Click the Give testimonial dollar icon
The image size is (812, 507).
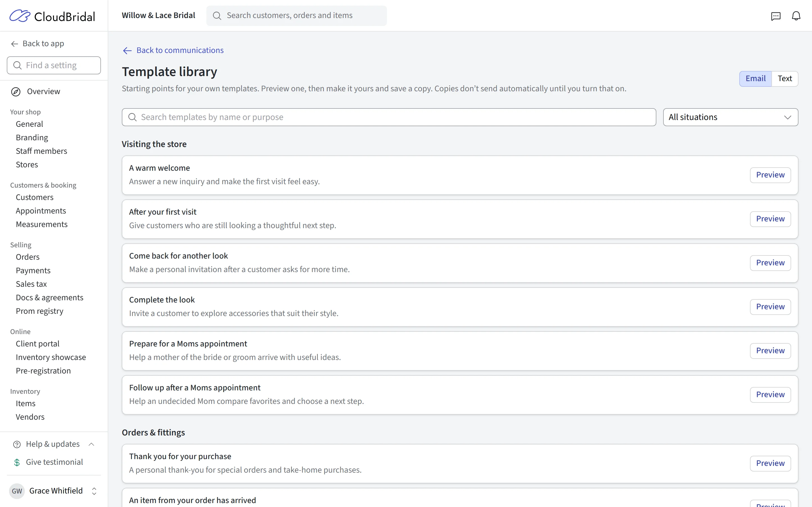17,462
